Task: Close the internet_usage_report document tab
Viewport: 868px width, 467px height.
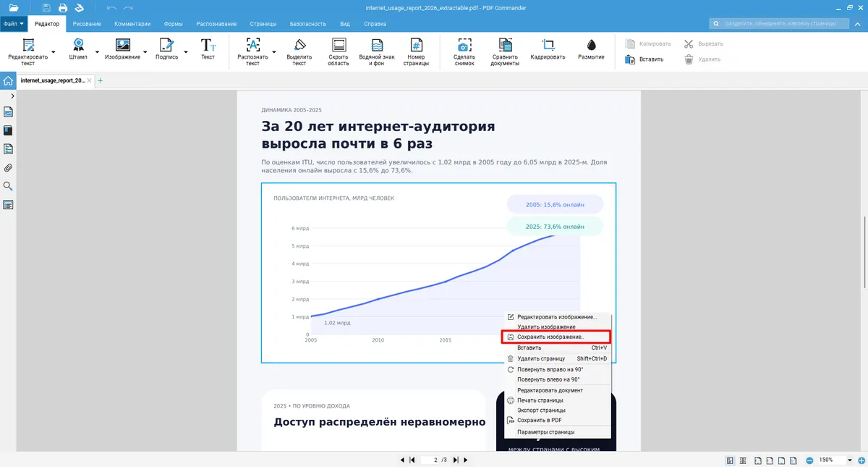Action: (90, 80)
